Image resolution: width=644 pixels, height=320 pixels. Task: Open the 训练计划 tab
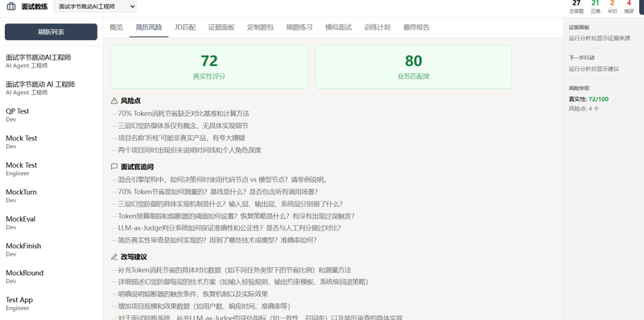377,27
